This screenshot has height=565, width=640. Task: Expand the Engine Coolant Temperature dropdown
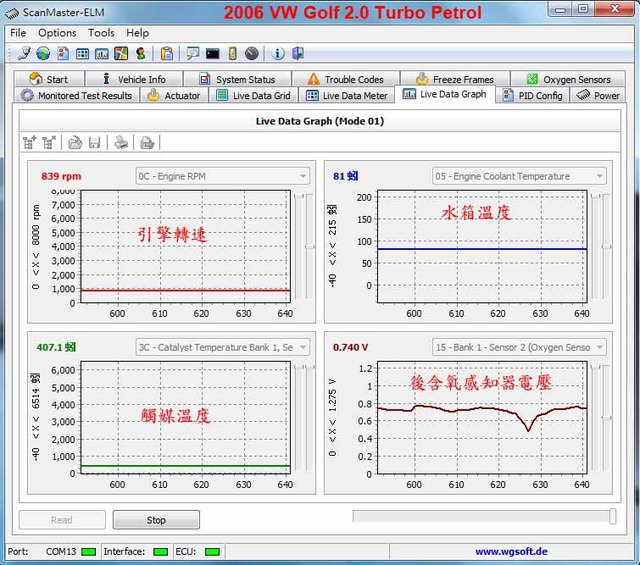[518, 177]
